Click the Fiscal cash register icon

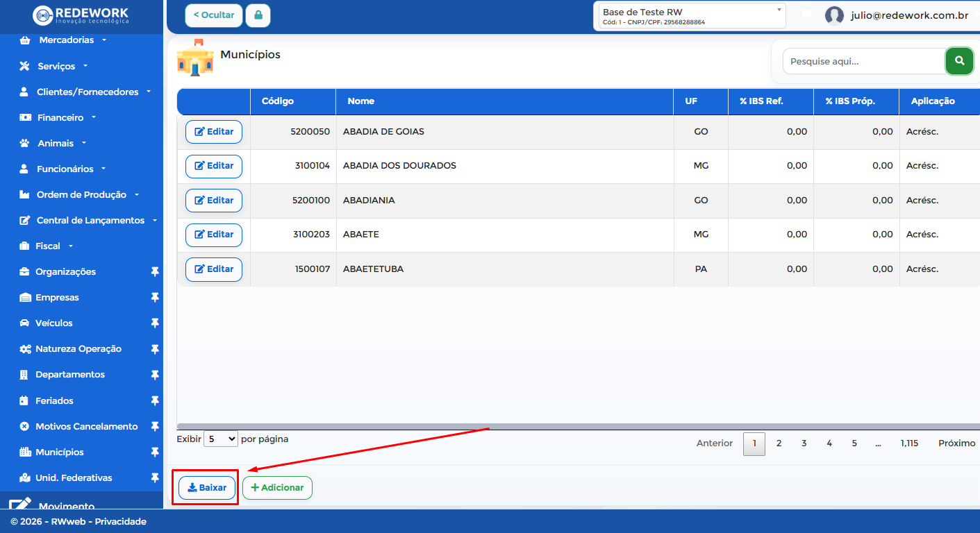click(24, 246)
